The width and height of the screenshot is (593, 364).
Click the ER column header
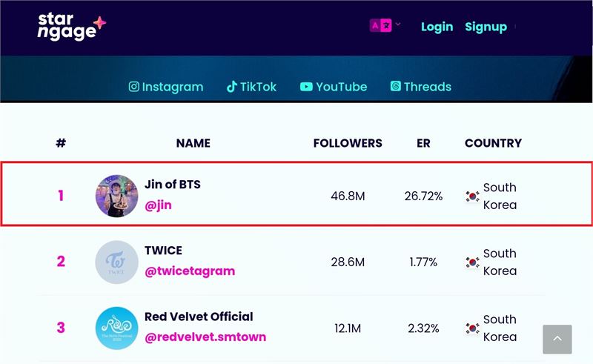(423, 143)
